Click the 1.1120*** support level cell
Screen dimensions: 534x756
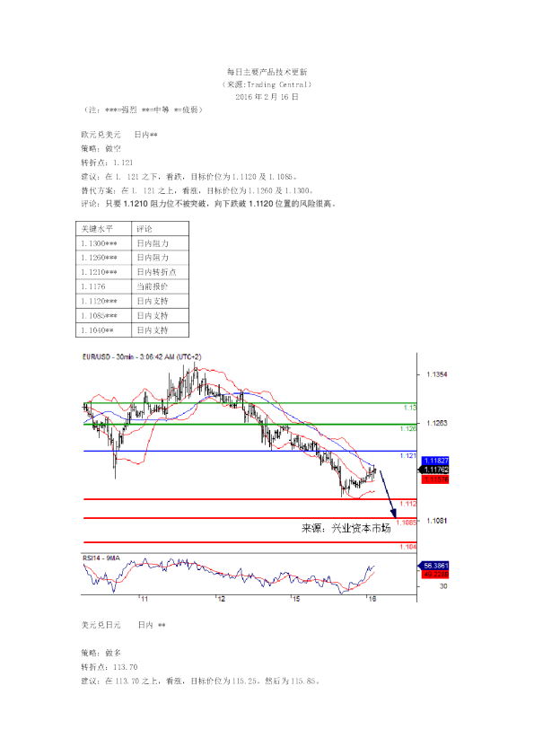pos(103,302)
